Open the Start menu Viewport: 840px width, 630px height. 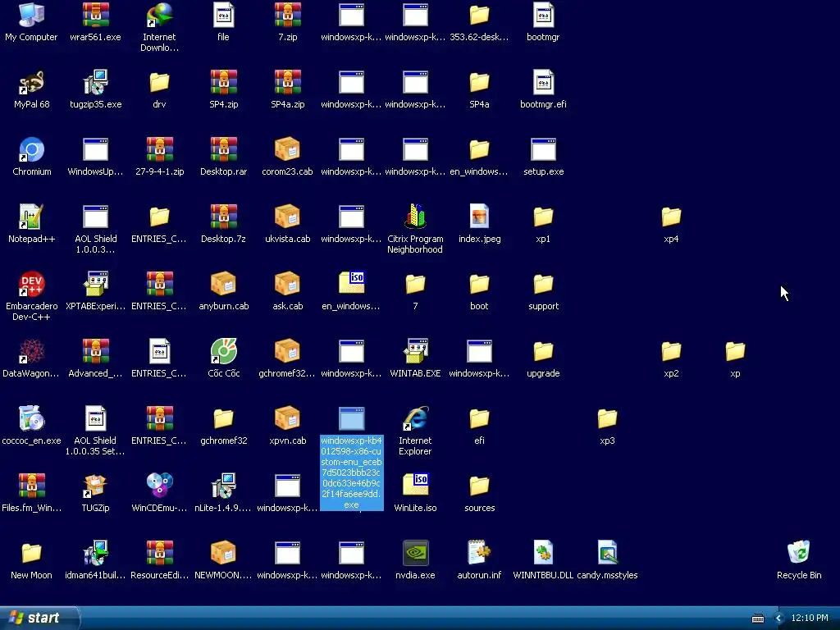coord(40,618)
